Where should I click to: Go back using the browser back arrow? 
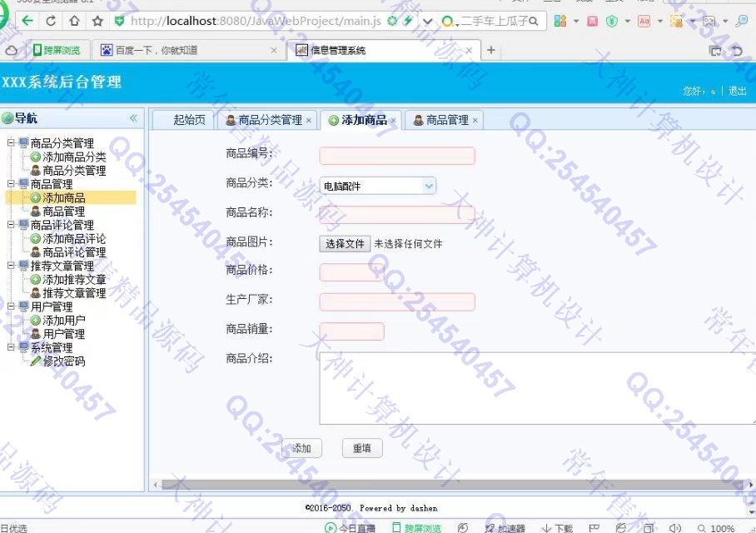click(28, 21)
